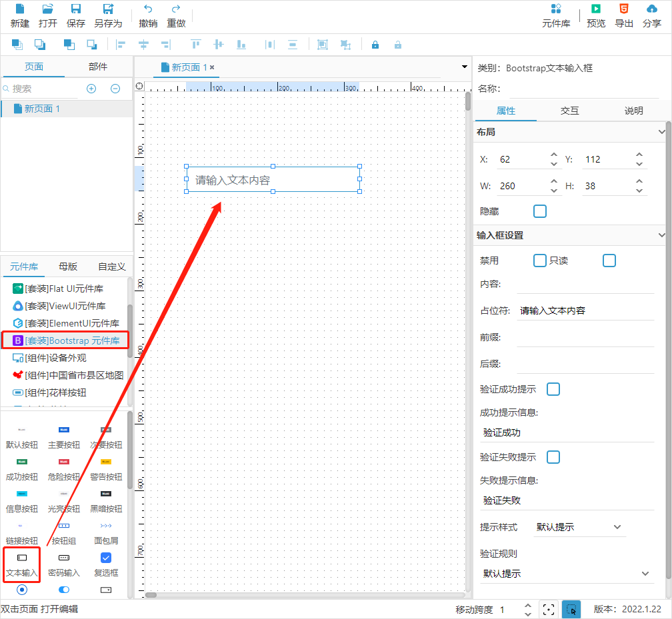
Task: Pick the 主要按钮 component
Action: 64,437
